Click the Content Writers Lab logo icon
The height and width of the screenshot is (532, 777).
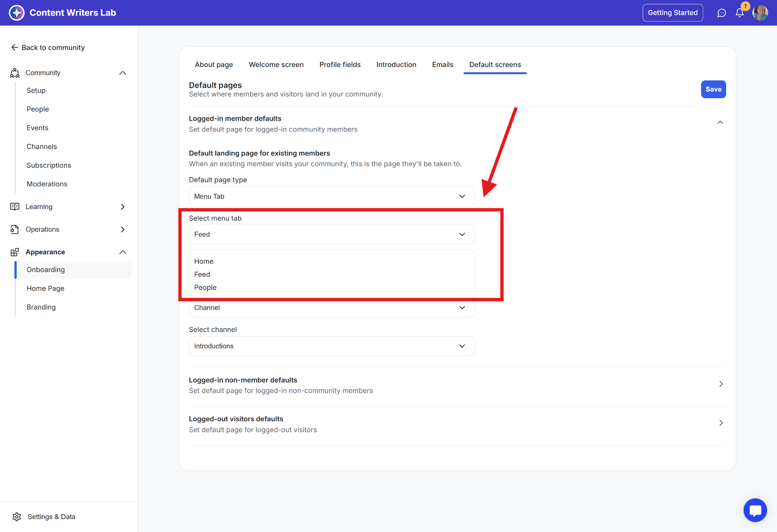[x=17, y=13]
